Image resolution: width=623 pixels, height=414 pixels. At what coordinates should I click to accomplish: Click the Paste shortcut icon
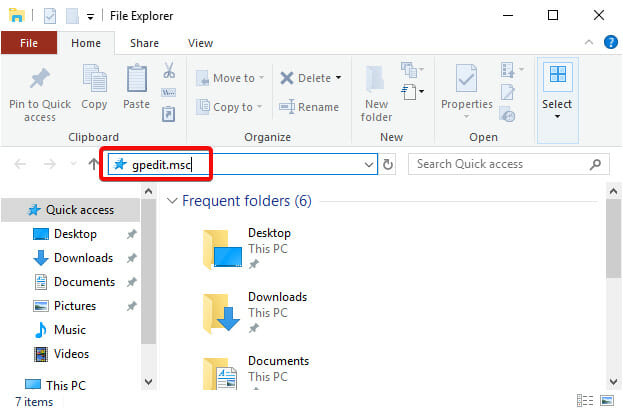(168, 114)
